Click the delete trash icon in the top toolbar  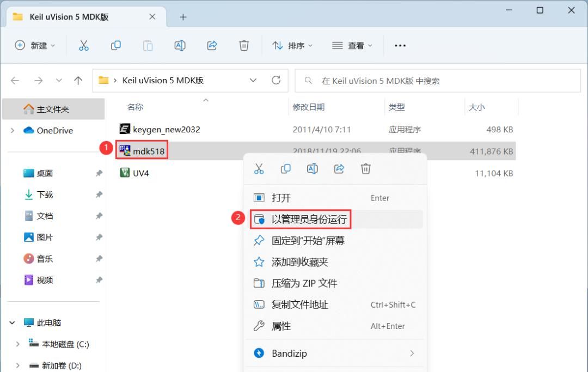pos(244,46)
